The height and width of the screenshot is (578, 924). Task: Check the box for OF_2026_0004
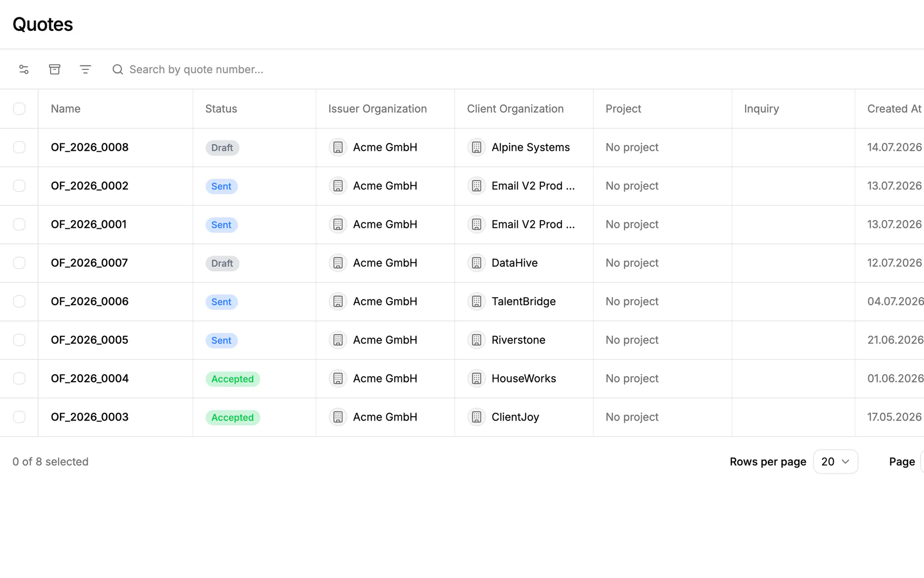coord(19,379)
